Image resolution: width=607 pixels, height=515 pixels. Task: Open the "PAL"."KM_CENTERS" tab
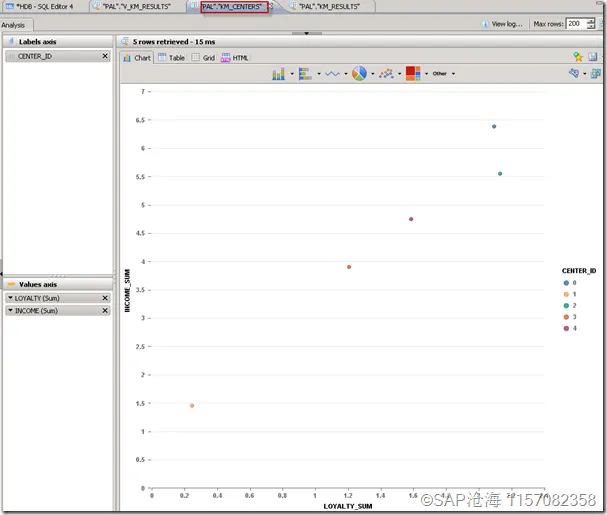[235, 7]
